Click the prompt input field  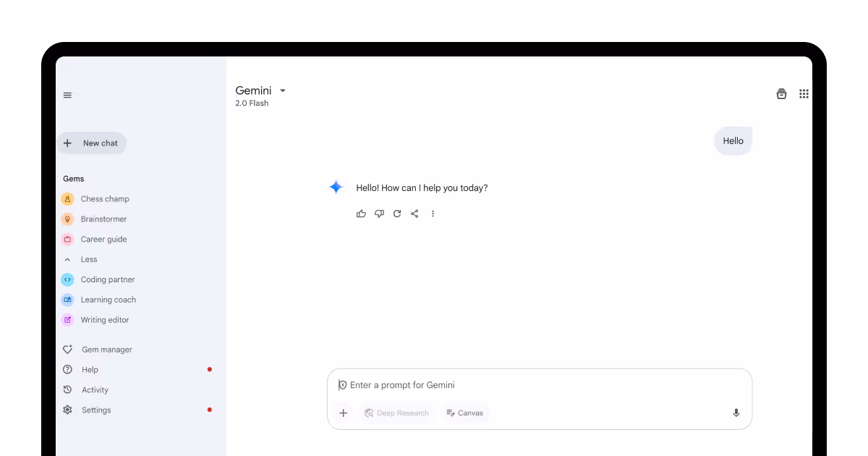(540, 385)
